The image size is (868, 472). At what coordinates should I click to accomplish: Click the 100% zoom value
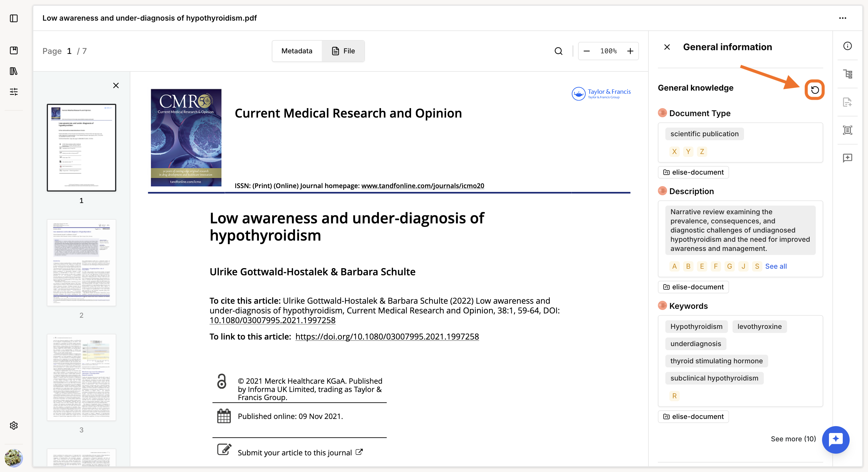(608, 51)
